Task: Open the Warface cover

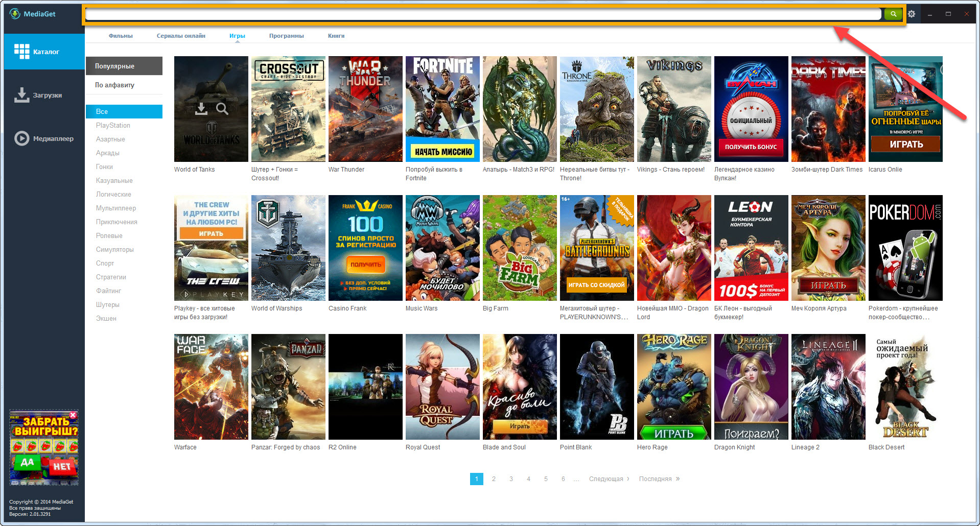Action: 211,387
